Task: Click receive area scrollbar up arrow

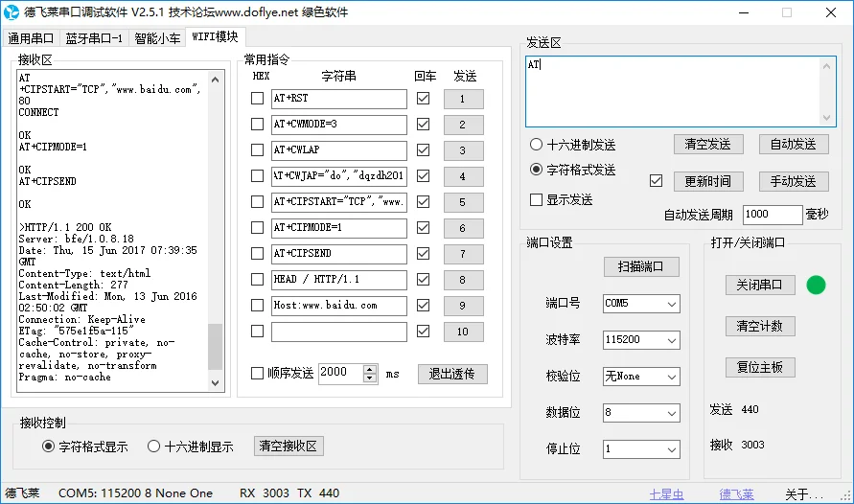Action: point(215,80)
